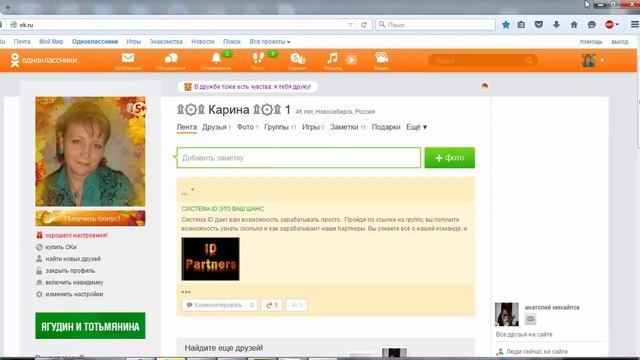
Task: Reload the page with the refresh icon
Action: point(364,25)
